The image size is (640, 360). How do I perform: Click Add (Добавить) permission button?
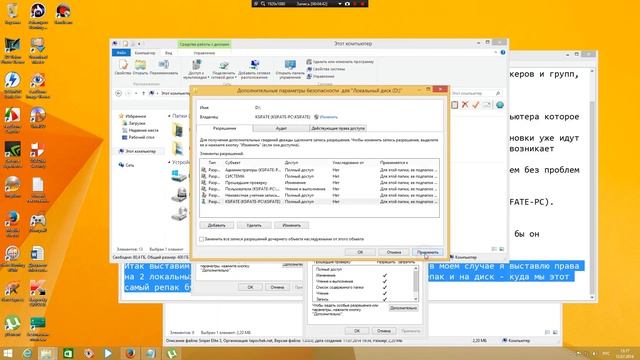(216, 225)
